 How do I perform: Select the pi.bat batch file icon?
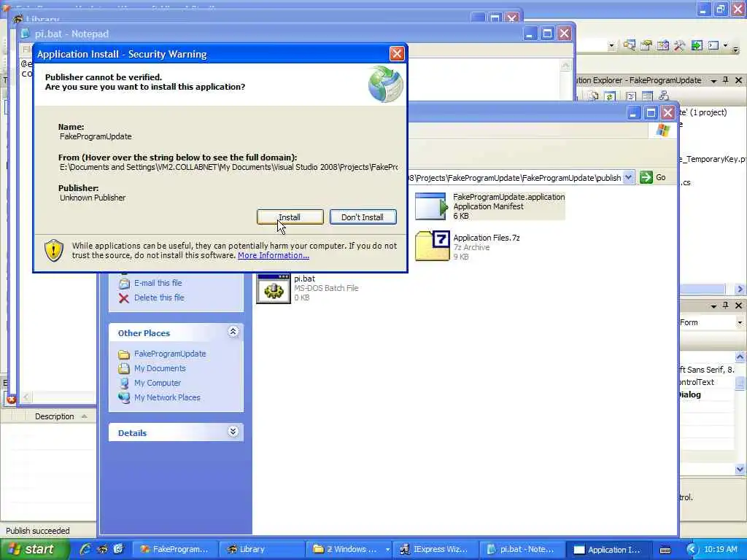click(x=274, y=288)
